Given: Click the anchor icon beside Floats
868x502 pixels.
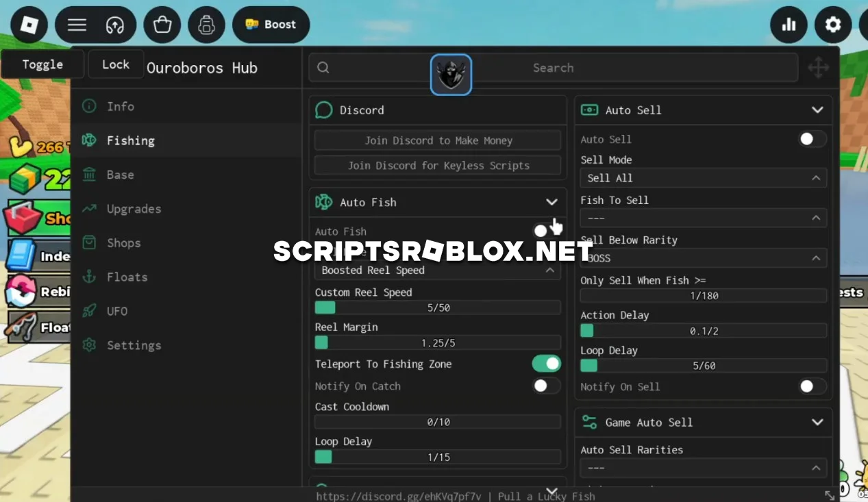Looking at the screenshot, I should 89,277.
